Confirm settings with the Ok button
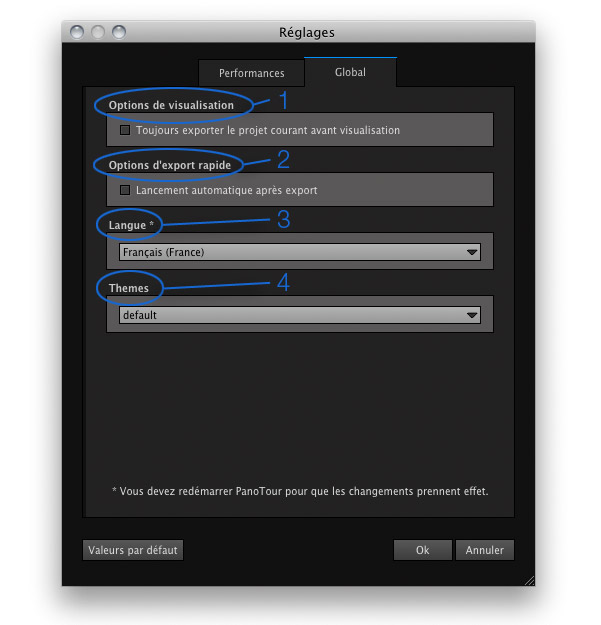This screenshot has height=625, width=601. pyautogui.click(x=422, y=550)
